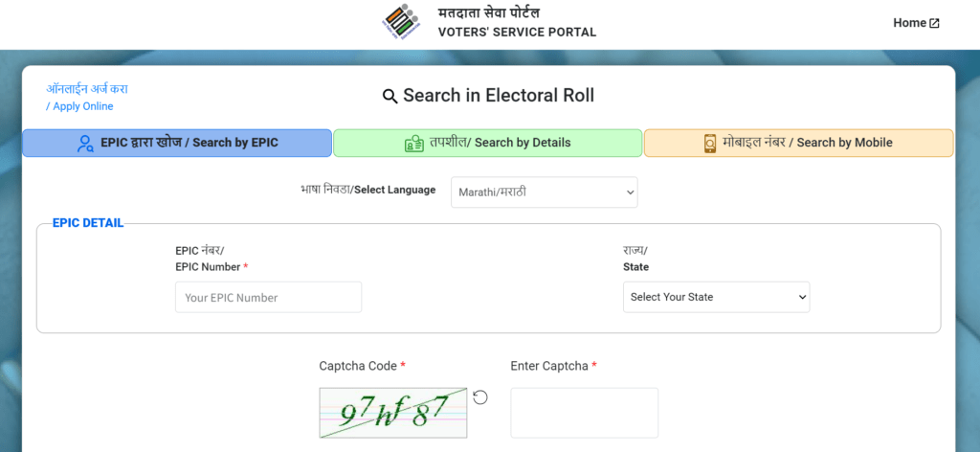Viewport: 980px width, 452px height.
Task: Click the chevron arrow of the State combo box
Action: click(x=803, y=298)
